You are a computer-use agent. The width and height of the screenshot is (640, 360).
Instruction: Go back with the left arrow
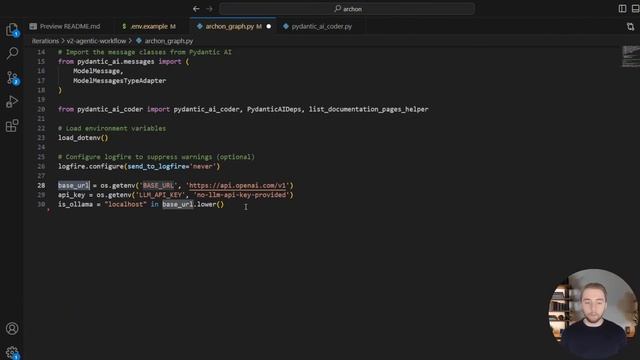click(196, 9)
